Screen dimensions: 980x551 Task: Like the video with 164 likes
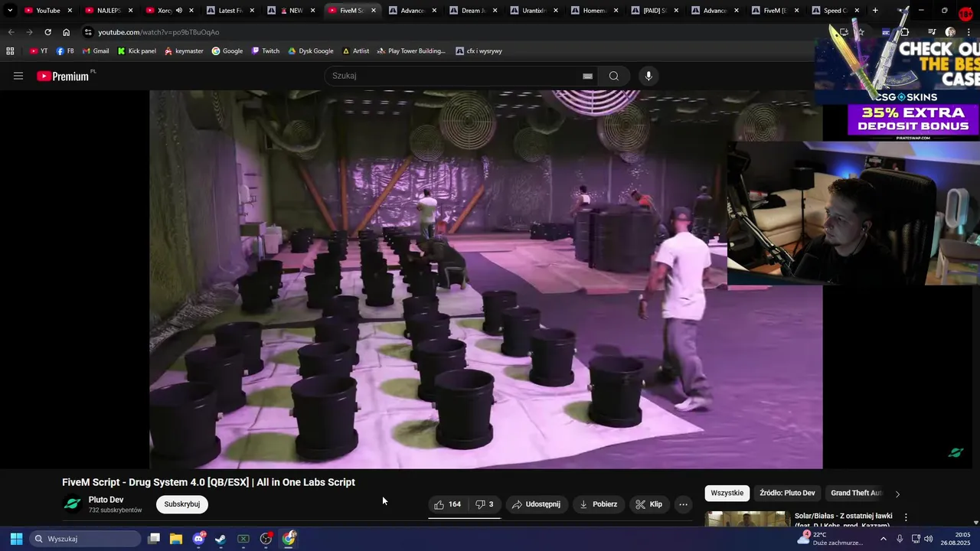click(x=447, y=504)
